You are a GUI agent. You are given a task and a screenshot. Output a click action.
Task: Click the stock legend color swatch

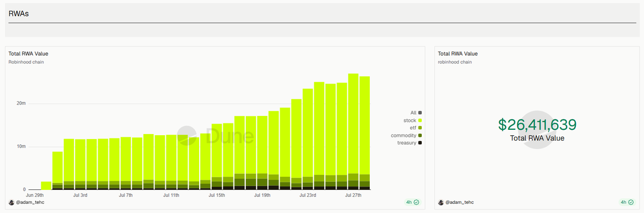tap(420, 120)
